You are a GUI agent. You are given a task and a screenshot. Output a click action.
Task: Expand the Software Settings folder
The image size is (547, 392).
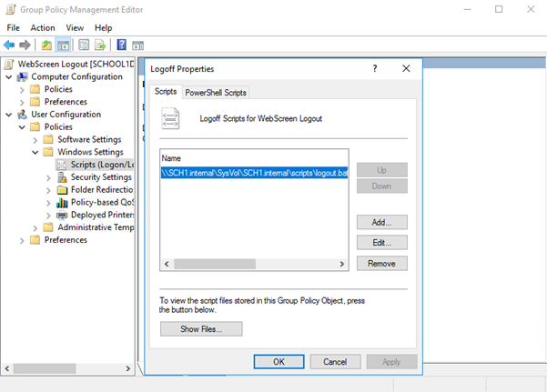tap(35, 139)
